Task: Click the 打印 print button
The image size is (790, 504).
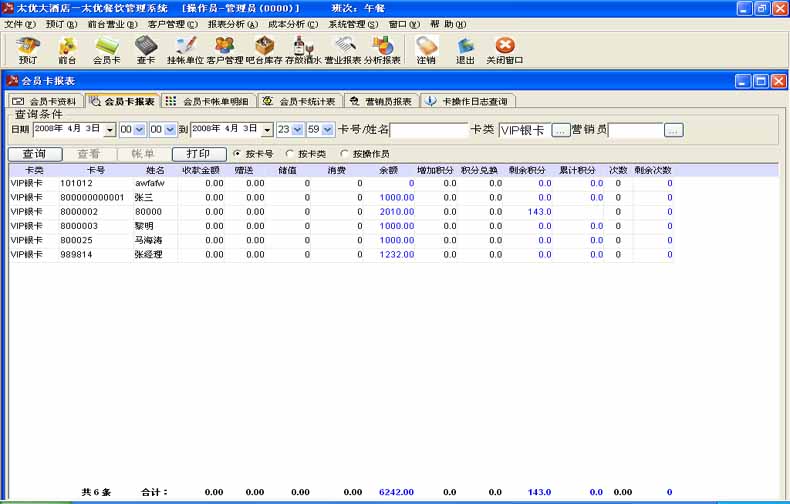Action: (x=198, y=154)
